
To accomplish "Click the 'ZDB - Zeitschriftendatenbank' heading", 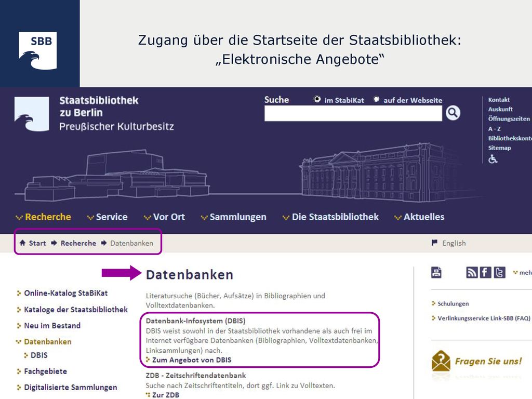I will [x=196, y=376].
